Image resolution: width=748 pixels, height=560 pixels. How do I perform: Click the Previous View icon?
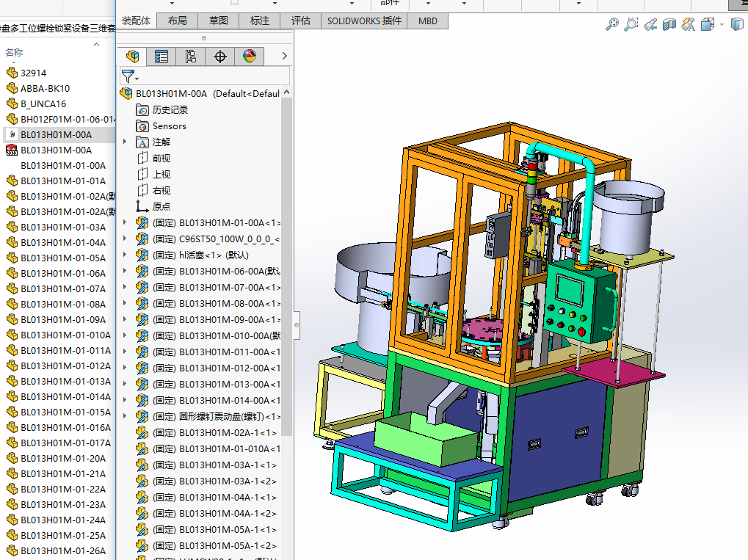pos(650,25)
